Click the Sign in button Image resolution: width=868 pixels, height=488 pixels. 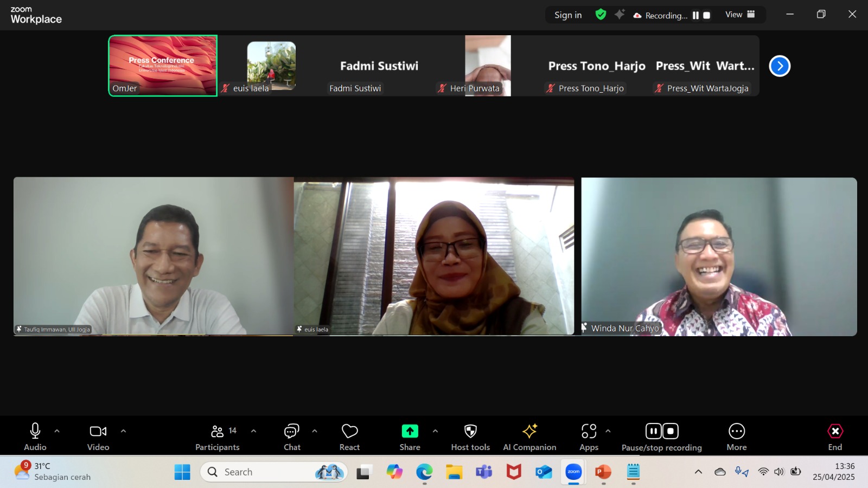568,15
